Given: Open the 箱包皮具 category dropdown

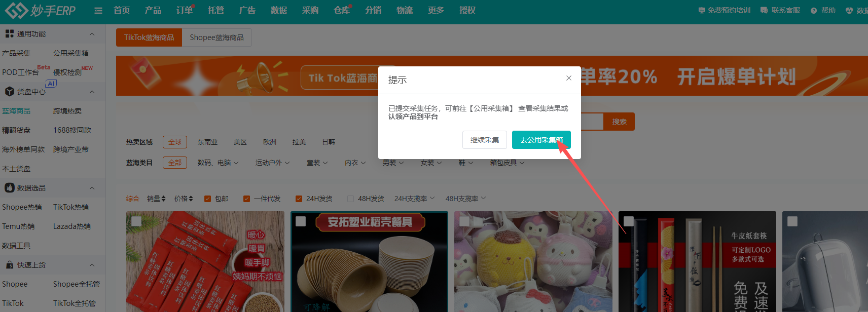Looking at the screenshot, I should click(508, 163).
